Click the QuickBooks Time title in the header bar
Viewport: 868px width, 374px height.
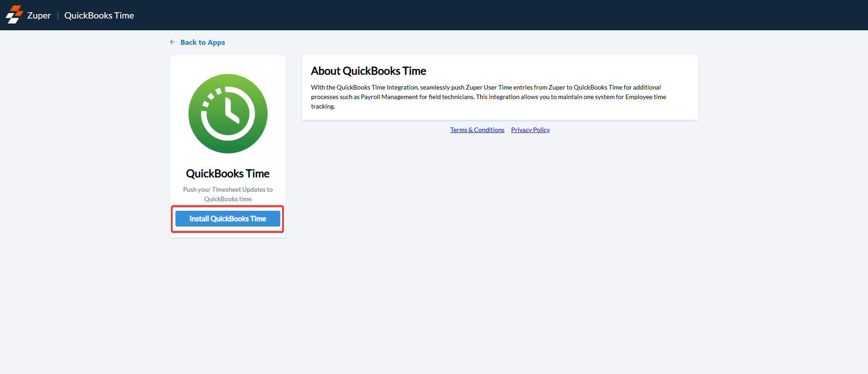[99, 15]
